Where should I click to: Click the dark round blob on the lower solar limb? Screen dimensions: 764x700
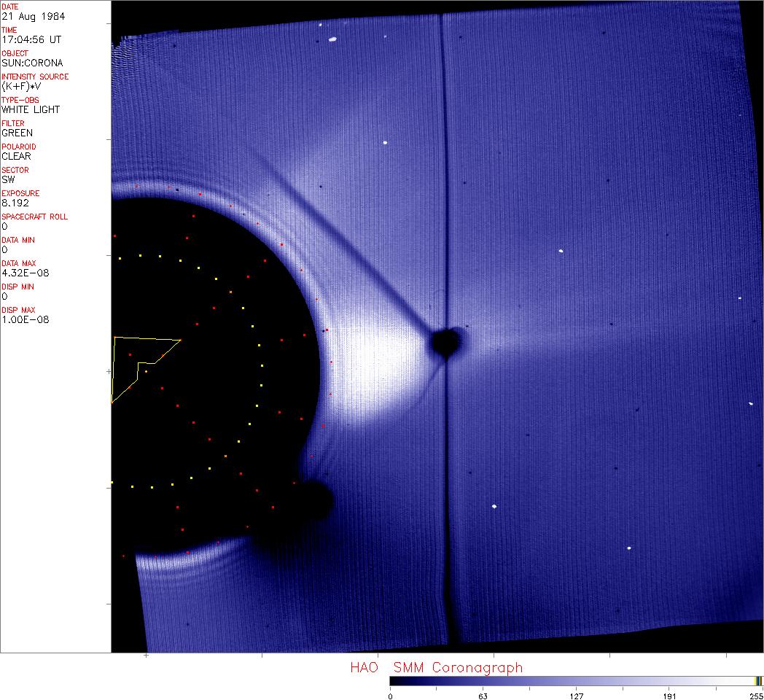tap(315, 500)
